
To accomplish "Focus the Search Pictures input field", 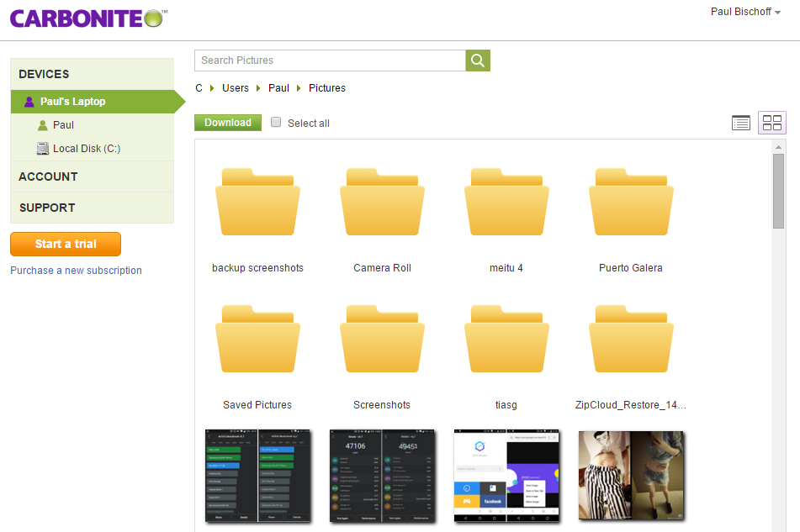I will pos(330,61).
